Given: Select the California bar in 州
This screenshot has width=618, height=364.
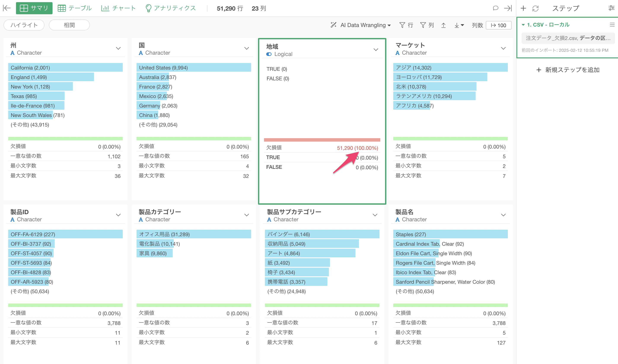Looking at the screenshot, I should pos(65,67).
